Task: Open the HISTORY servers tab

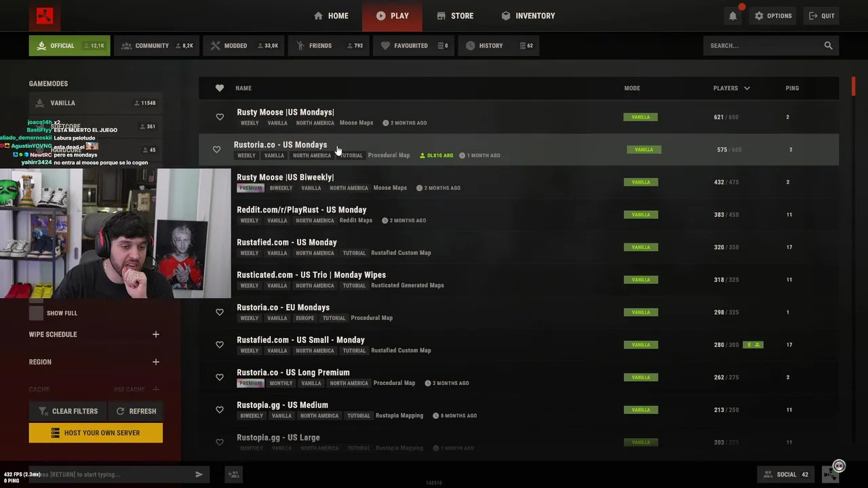Action: pos(498,45)
